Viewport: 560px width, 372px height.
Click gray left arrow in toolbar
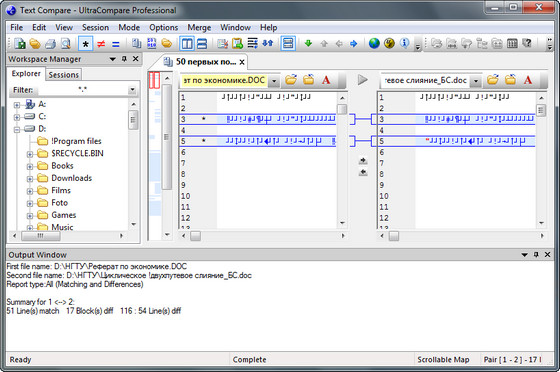pos(339,44)
